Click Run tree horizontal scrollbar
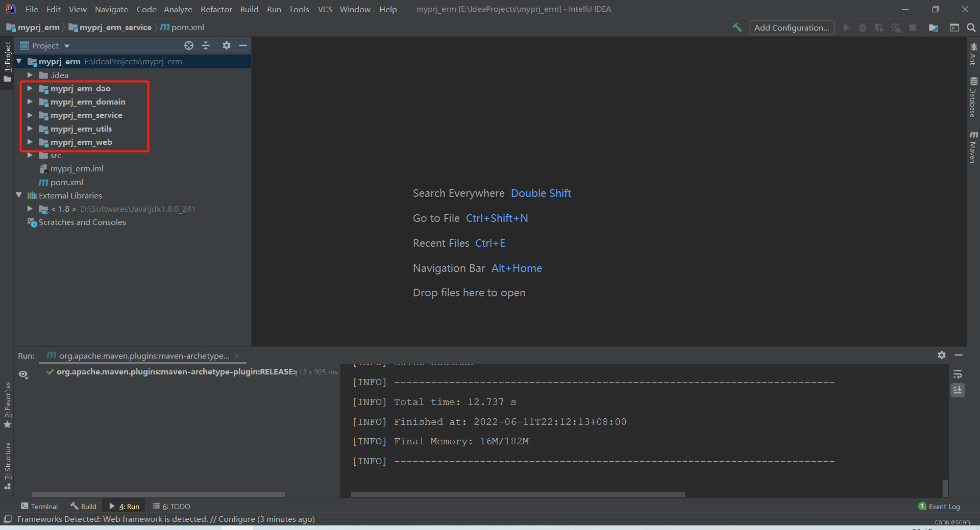980x530 pixels. coord(158,494)
